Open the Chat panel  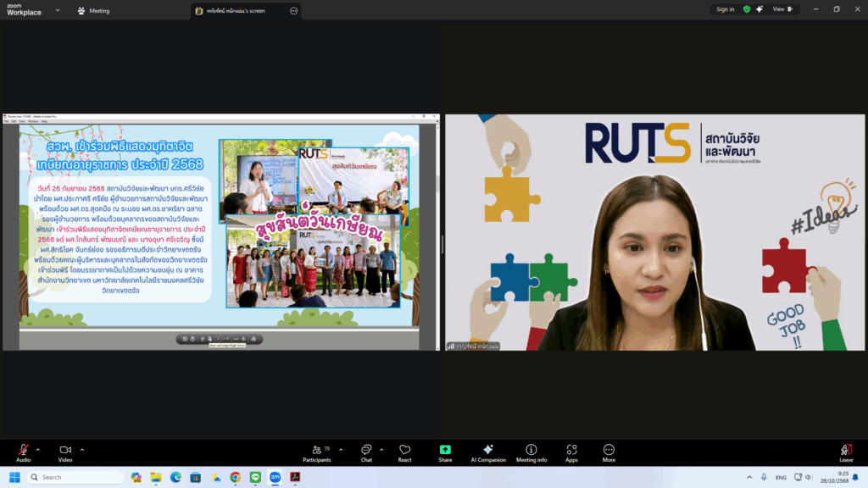[366, 452]
